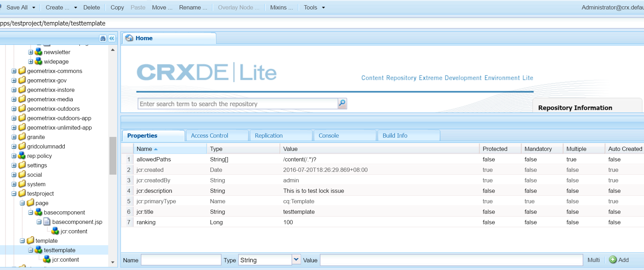644x270 pixels.
Task: Open the Create menu
Action: (61, 7)
